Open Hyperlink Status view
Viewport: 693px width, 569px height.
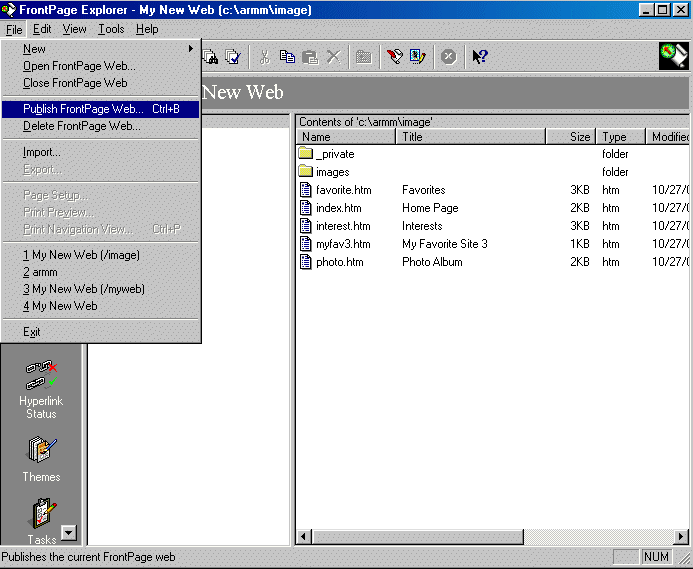coord(41,389)
